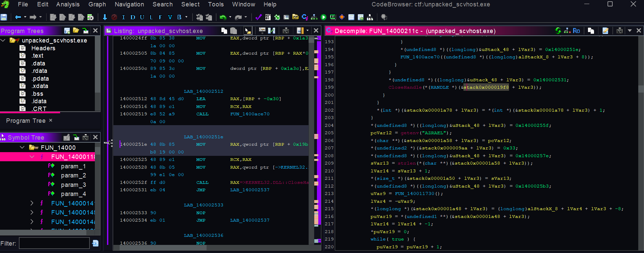Click the Save program icon in toolbar
Viewport: 644px width, 253px height.
point(4,17)
